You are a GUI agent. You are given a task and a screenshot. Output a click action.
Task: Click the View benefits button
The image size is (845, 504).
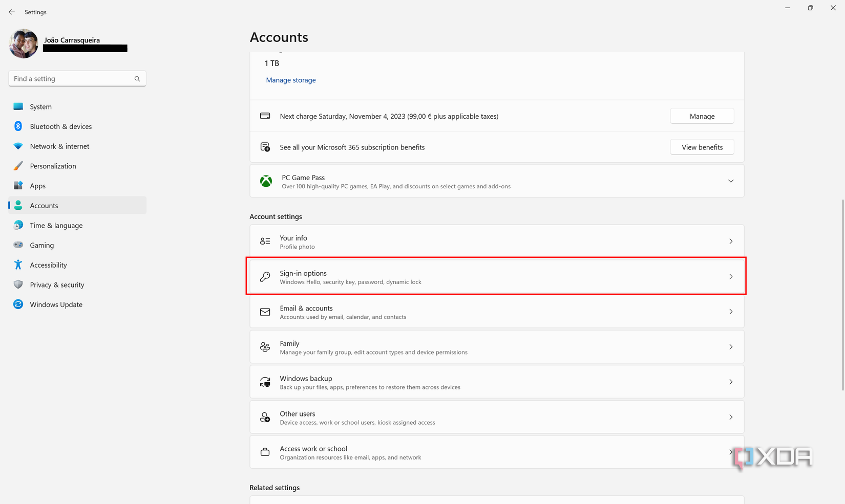[x=702, y=147]
